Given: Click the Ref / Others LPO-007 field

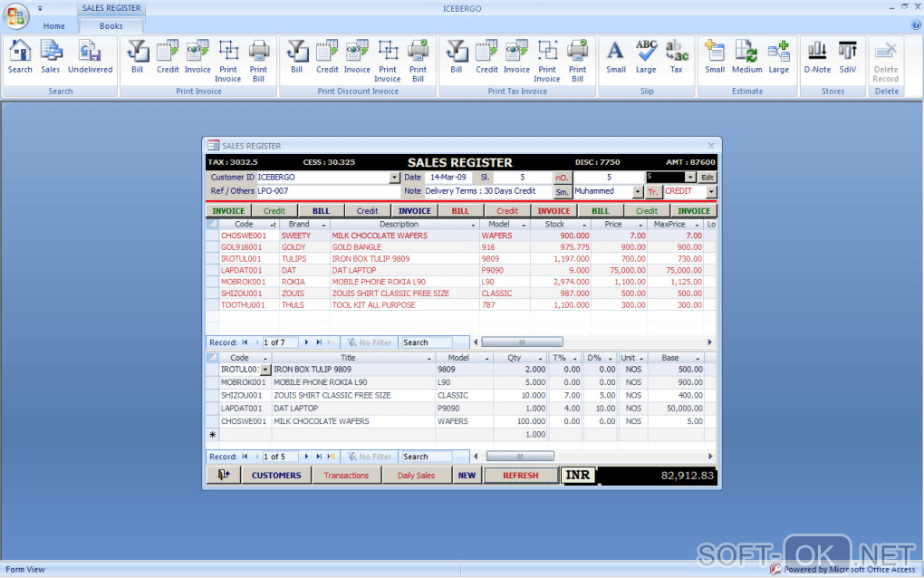Looking at the screenshot, I should click(x=329, y=191).
